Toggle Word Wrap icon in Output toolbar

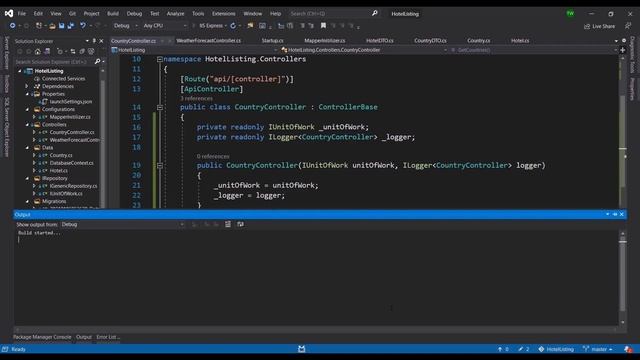click(240, 224)
